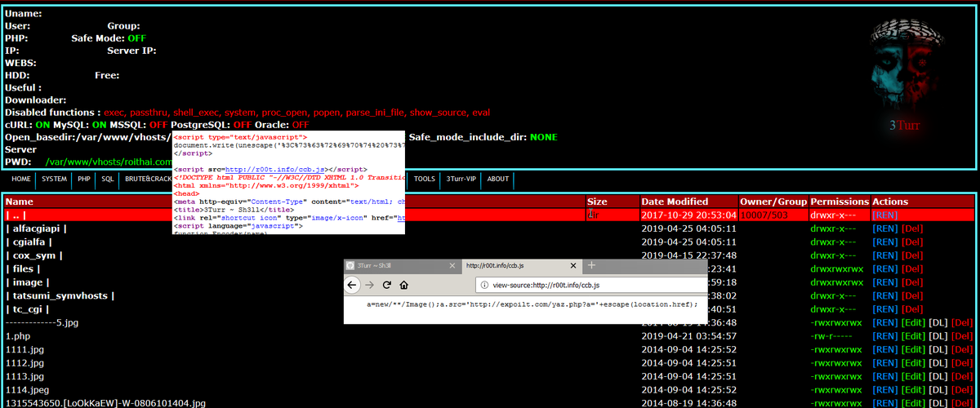Click [Edit] in the 1112.jpg row
The image size is (980, 408).
913,362
